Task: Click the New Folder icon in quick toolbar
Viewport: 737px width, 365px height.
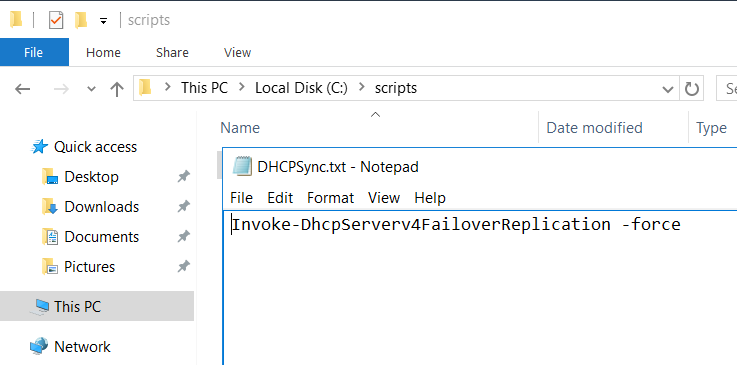Action: (81, 20)
